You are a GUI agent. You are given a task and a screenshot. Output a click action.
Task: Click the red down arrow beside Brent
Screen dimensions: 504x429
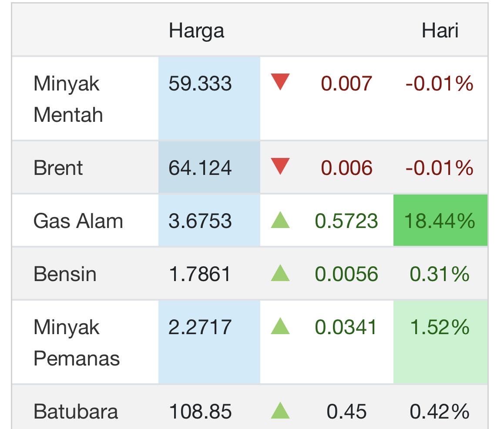[280, 167]
